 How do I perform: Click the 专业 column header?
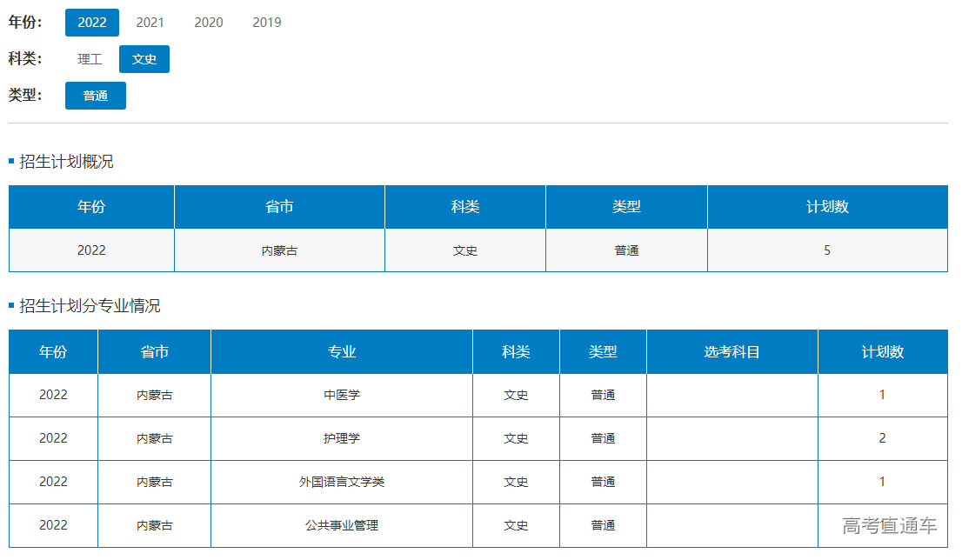[x=341, y=352]
